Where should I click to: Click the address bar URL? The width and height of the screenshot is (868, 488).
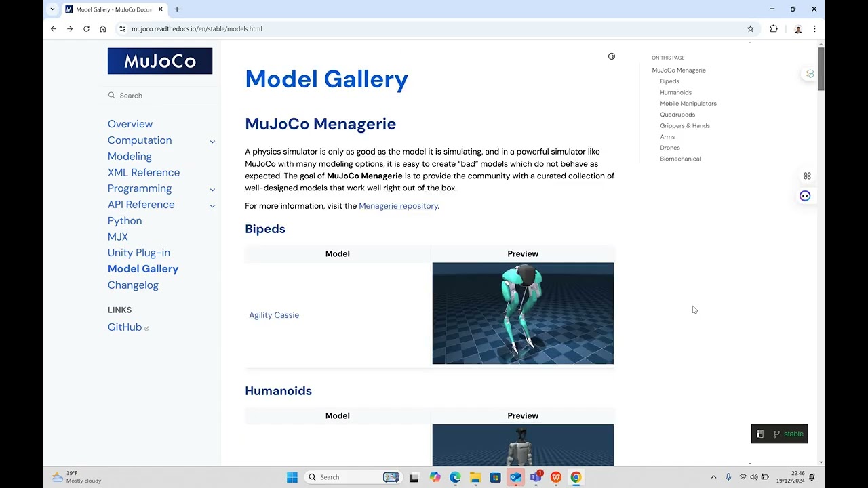click(197, 29)
